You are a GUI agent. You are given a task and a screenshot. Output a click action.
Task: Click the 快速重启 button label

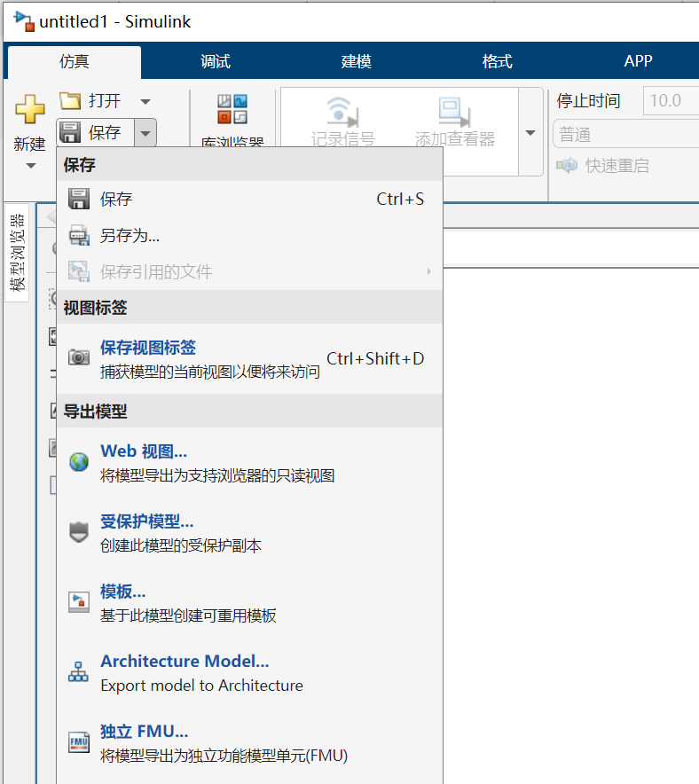(617, 166)
